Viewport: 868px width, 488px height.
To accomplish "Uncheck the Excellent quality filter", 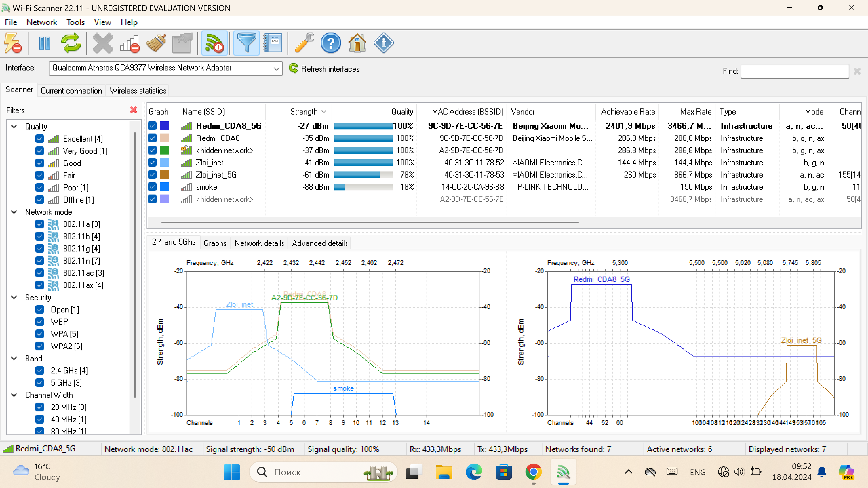I will (39, 139).
